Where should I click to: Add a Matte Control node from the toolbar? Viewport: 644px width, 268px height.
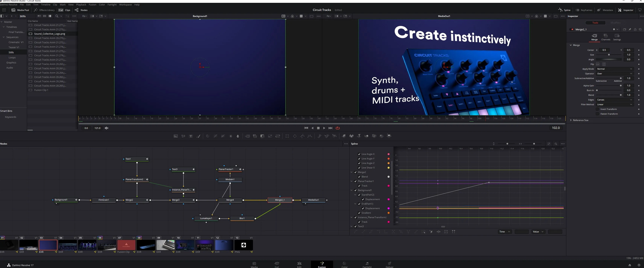coord(262,136)
